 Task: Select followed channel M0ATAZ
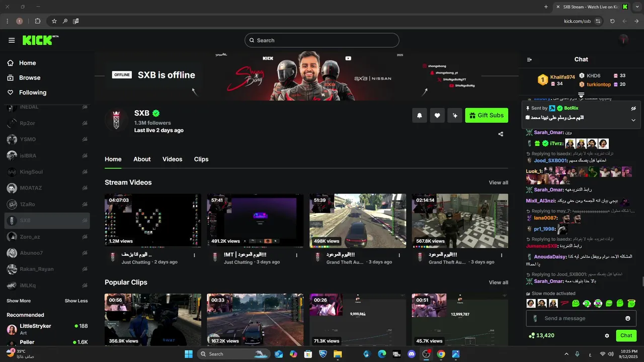pyautogui.click(x=47, y=188)
